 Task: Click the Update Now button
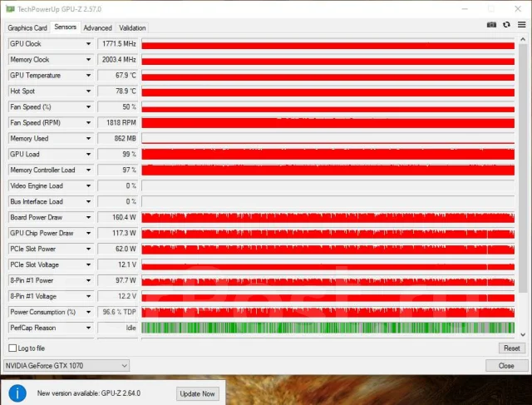(198, 394)
